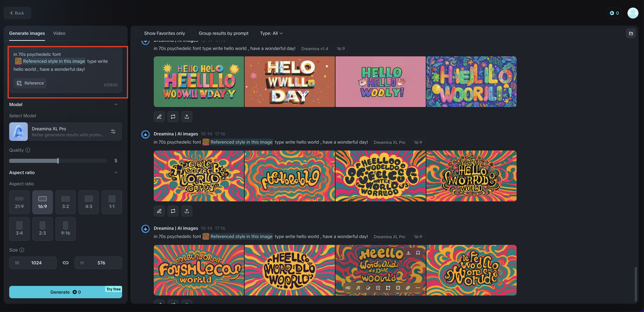Viewport: 644px width, 312px height.
Task: Collapse the Aspect ratio section chevron
Action: 116,172
